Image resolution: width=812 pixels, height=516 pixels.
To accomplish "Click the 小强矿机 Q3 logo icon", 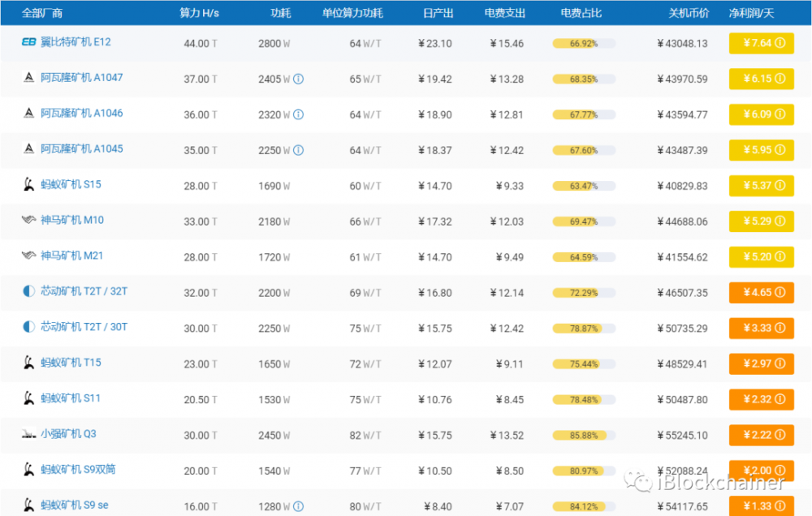I will (x=28, y=434).
